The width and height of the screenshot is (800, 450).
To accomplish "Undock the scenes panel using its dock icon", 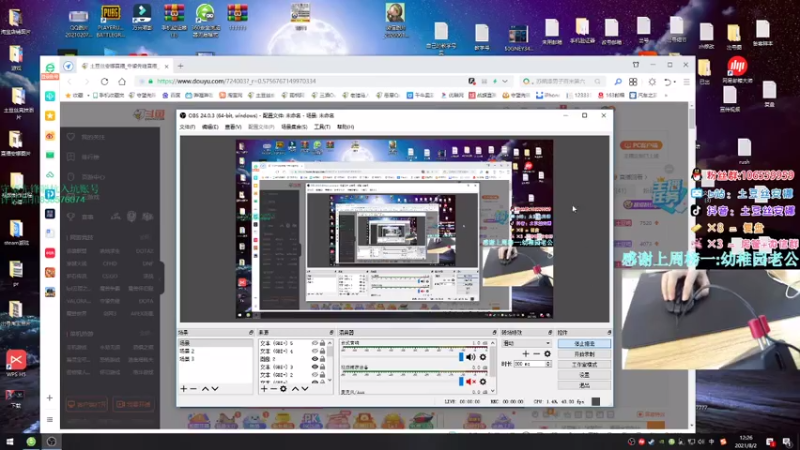I will point(251,333).
